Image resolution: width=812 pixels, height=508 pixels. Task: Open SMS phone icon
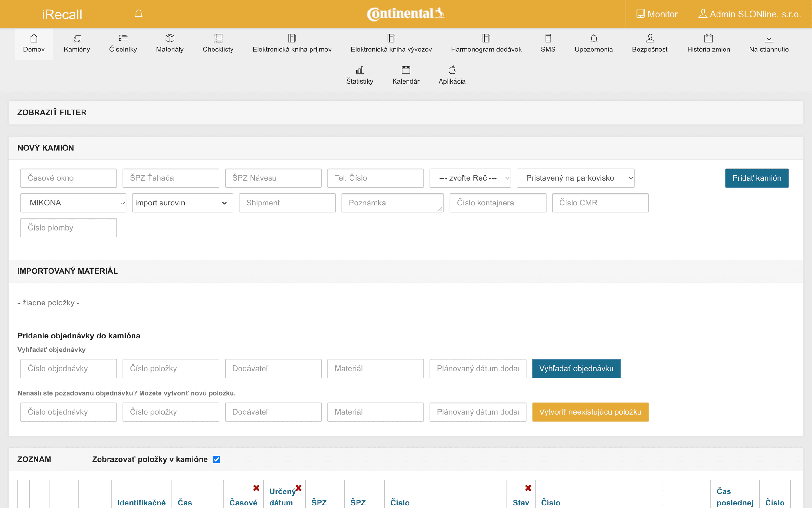pyautogui.click(x=548, y=38)
